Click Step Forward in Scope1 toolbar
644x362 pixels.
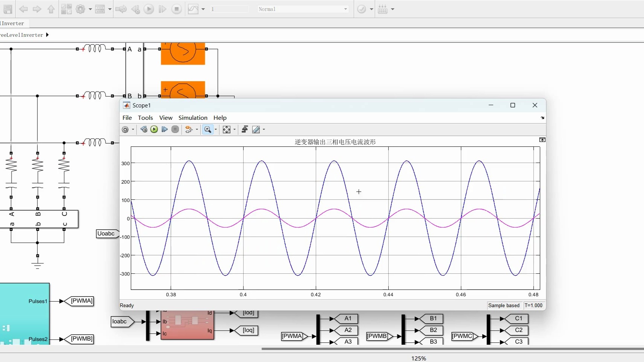click(165, 130)
